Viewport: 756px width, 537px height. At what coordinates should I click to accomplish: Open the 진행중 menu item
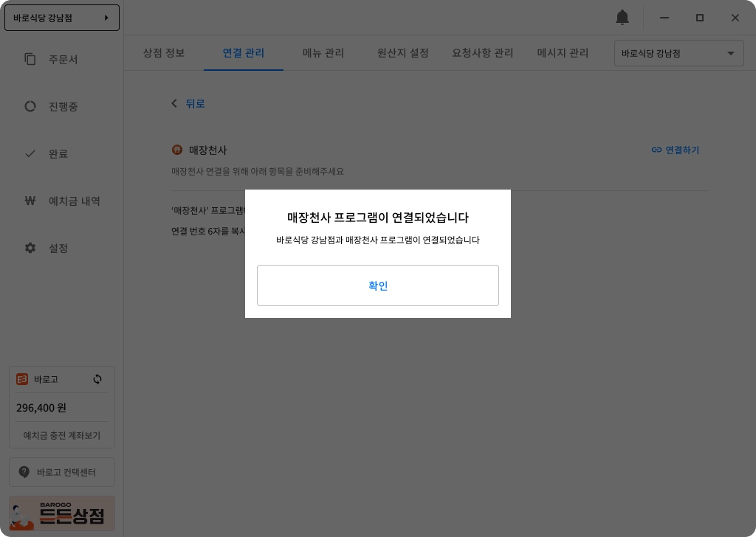[x=62, y=106]
